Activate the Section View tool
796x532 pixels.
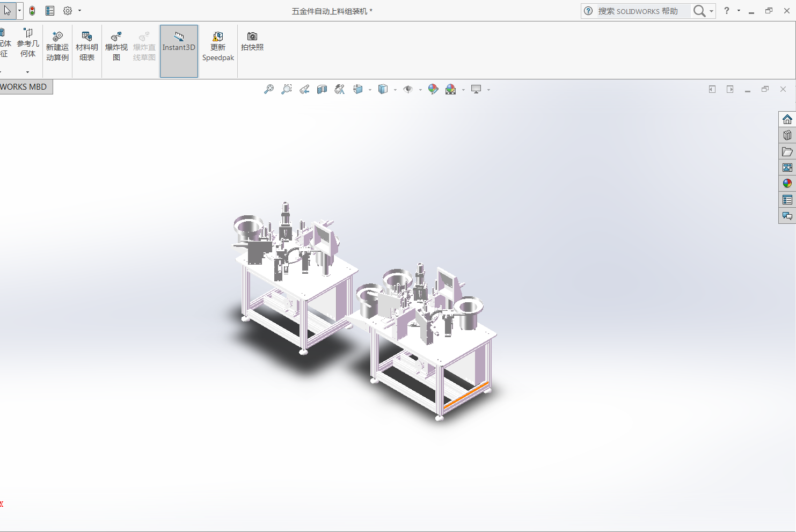(x=322, y=90)
